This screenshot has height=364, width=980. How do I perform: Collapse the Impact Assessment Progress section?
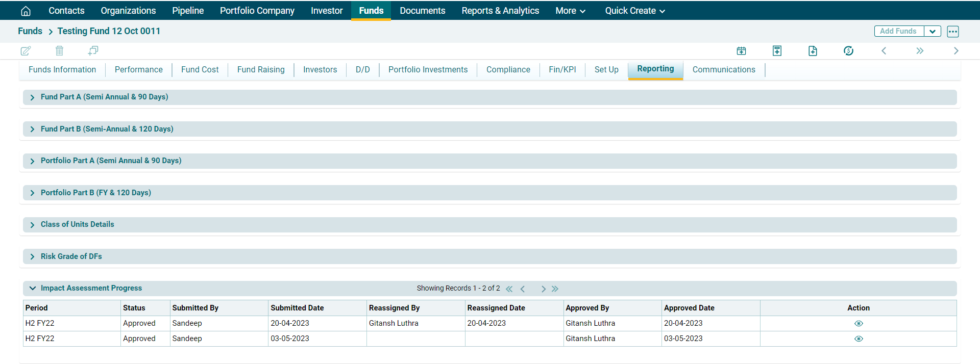coord(33,288)
